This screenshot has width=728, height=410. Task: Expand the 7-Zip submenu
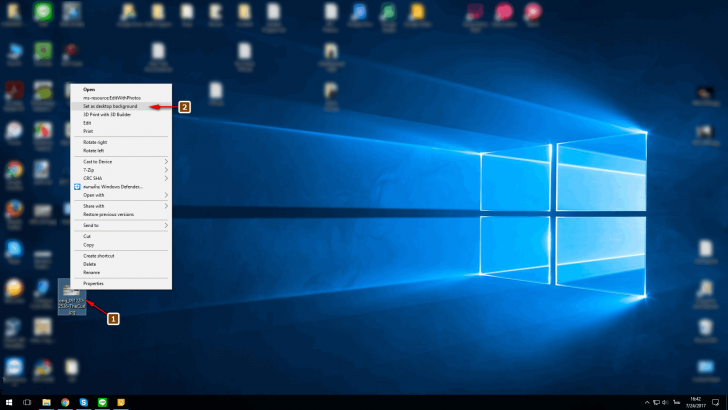[x=121, y=170]
